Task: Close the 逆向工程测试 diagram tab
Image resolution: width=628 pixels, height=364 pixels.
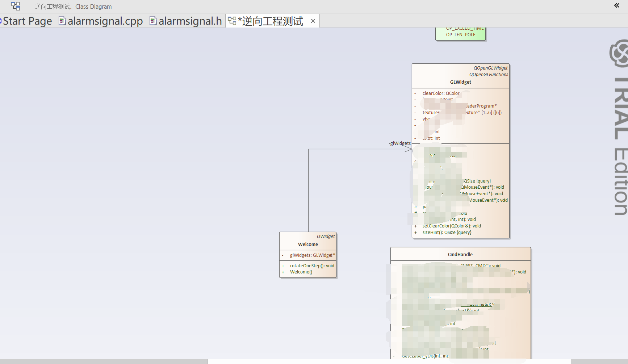Action: [313, 21]
